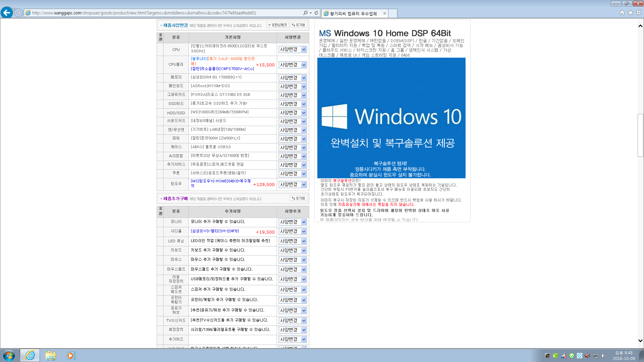Click the volume speaker tray icon
Image resolution: width=644 pixels, height=362 pixels.
[604, 356]
